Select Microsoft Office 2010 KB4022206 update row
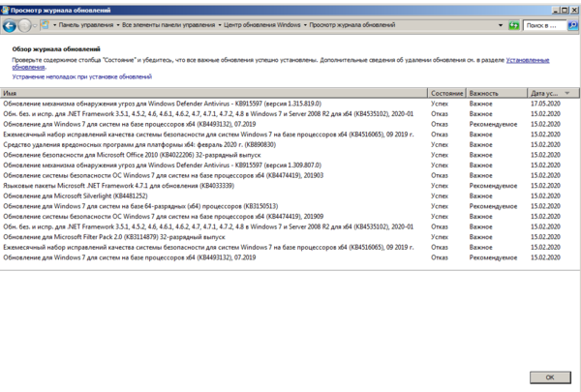581x392 pixels. tap(290, 155)
